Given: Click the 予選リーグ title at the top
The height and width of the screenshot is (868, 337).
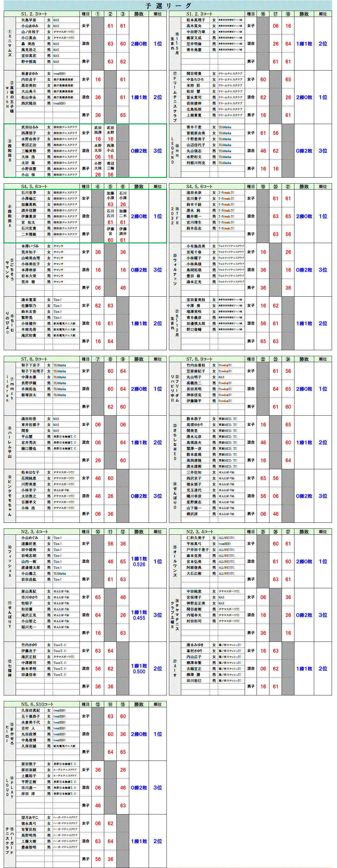Looking at the screenshot, I should (168, 5).
